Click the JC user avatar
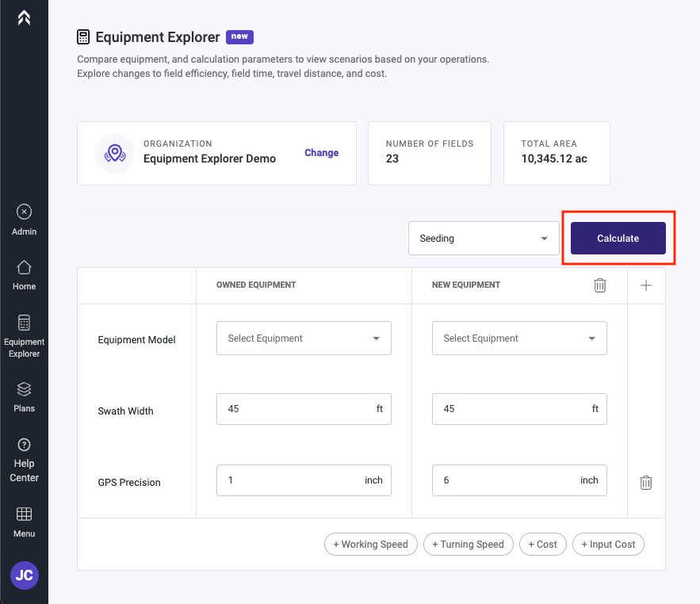Image resolution: width=700 pixels, height=604 pixels. (x=25, y=575)
